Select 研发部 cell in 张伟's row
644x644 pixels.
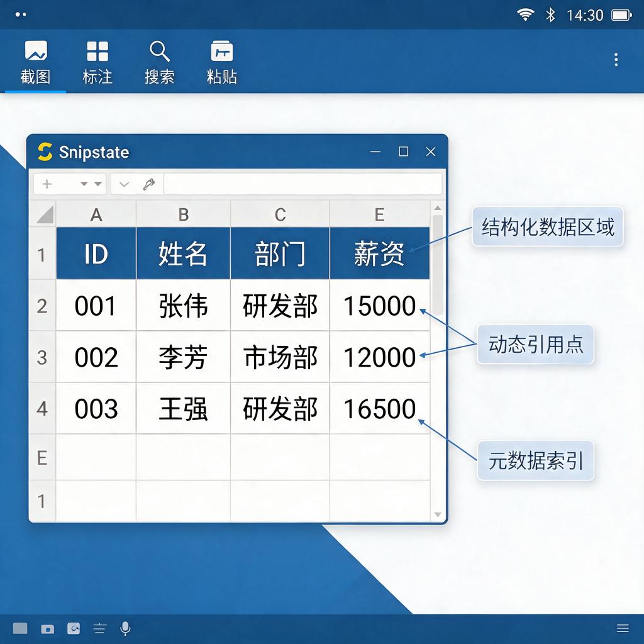click(x=280, y=306)
